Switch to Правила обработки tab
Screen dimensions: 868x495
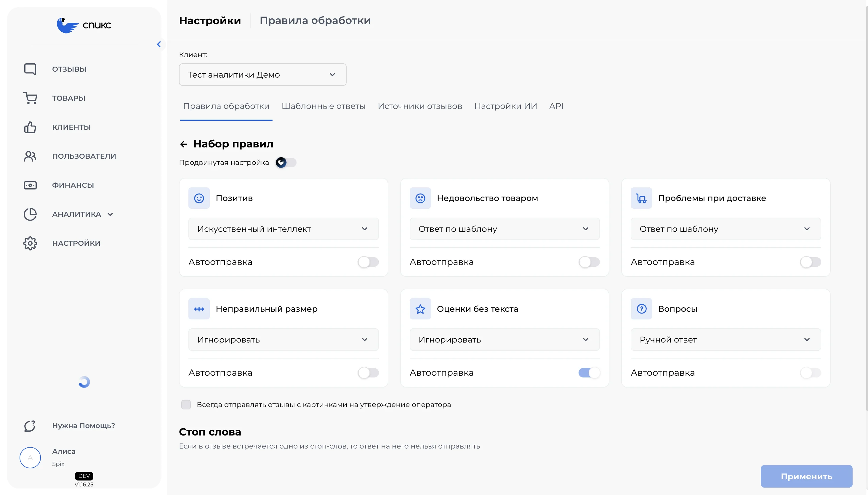[226, 106]
